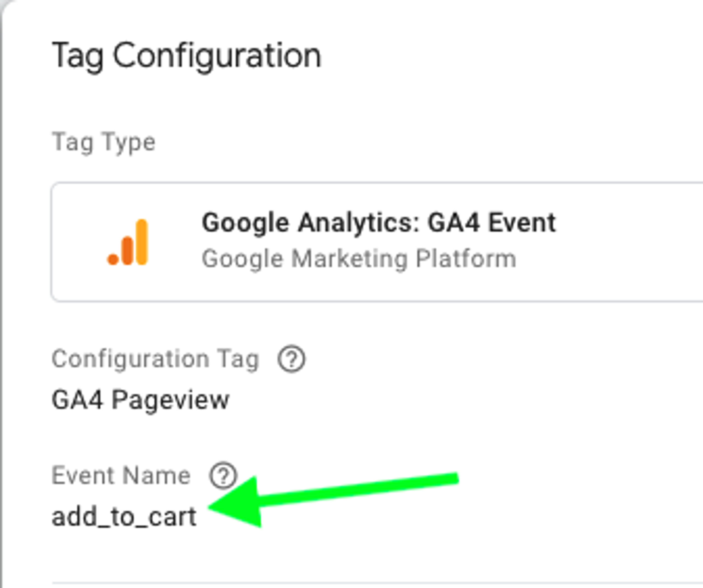
Task: Click the middle orange bar in Analytics logo
Action: point(127,251)
